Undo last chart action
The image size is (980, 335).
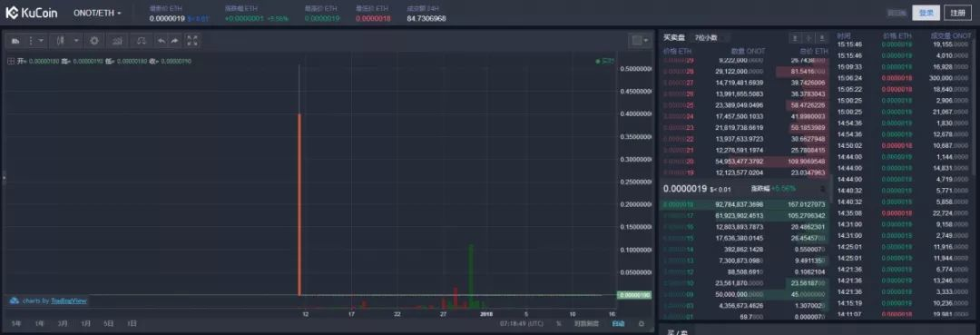[162, 41]
